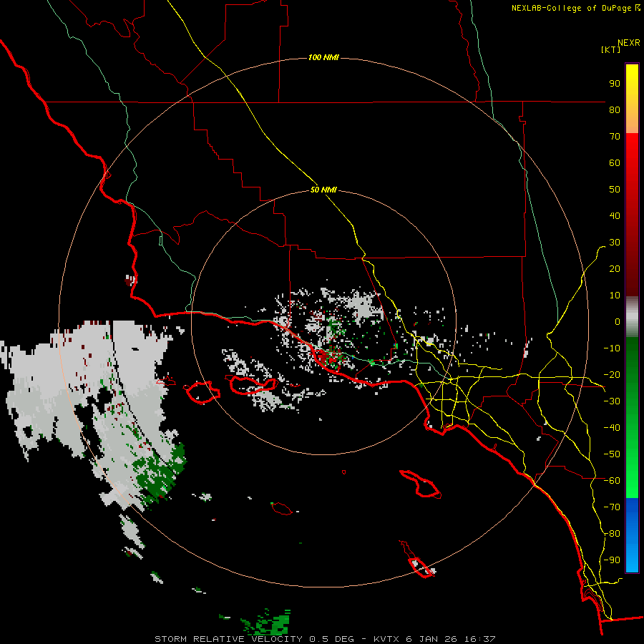Viewport: 644px width, 644px height.
Task: Click the 100 NMI range ring label
Action: pos(323,57)
